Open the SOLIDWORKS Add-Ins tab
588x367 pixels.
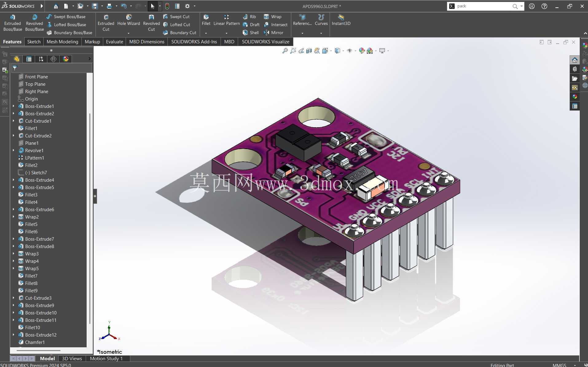coord(194,42)
